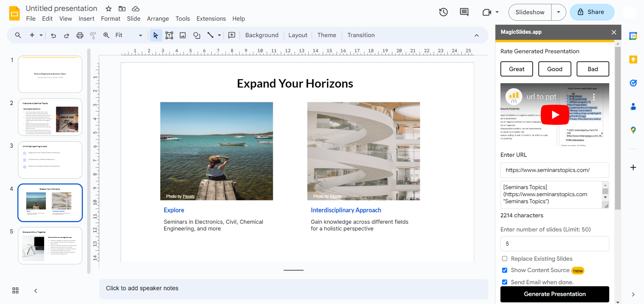Add a comment from the toolbar
This screenshot has height=304, width=644.
pos(232,35)
